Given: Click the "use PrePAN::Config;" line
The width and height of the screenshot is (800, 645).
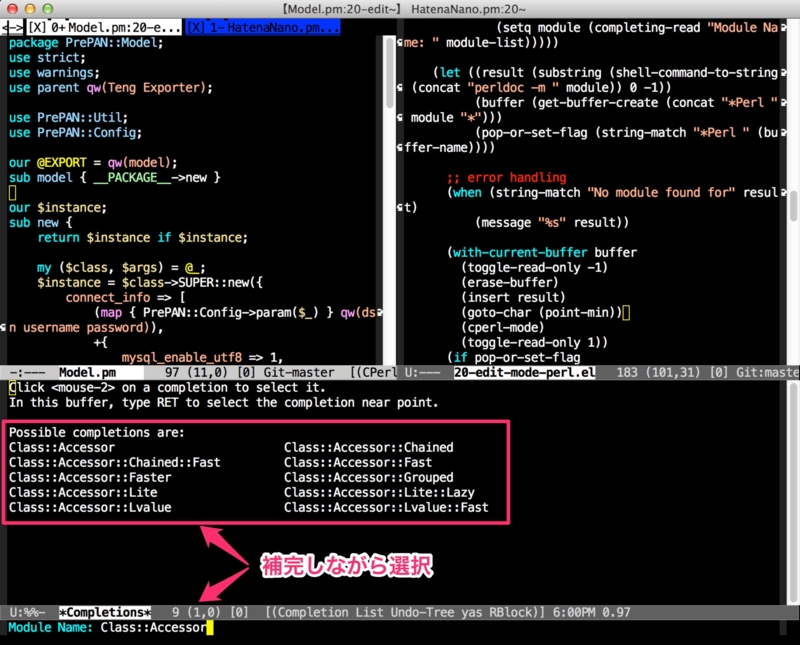Looking at the screenshot, I should click(x=75, y=133).
